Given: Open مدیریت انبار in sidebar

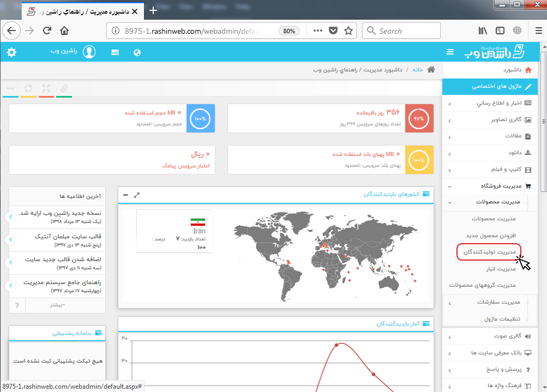Looking at the screenshot, I should click(x=501, y=269).
